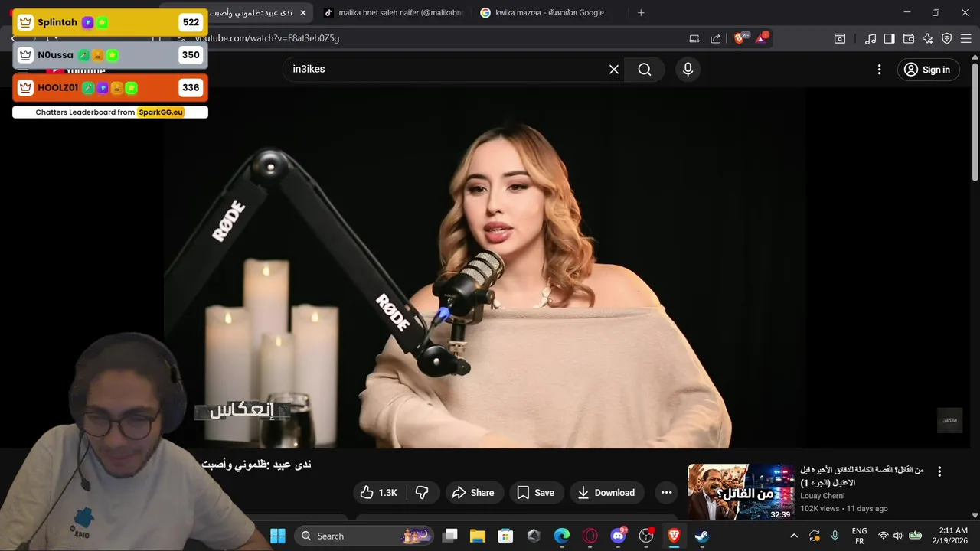Open the clock showing 2:11 AM
The width and height of the screenshot is (980, 551).
(952, 536)
